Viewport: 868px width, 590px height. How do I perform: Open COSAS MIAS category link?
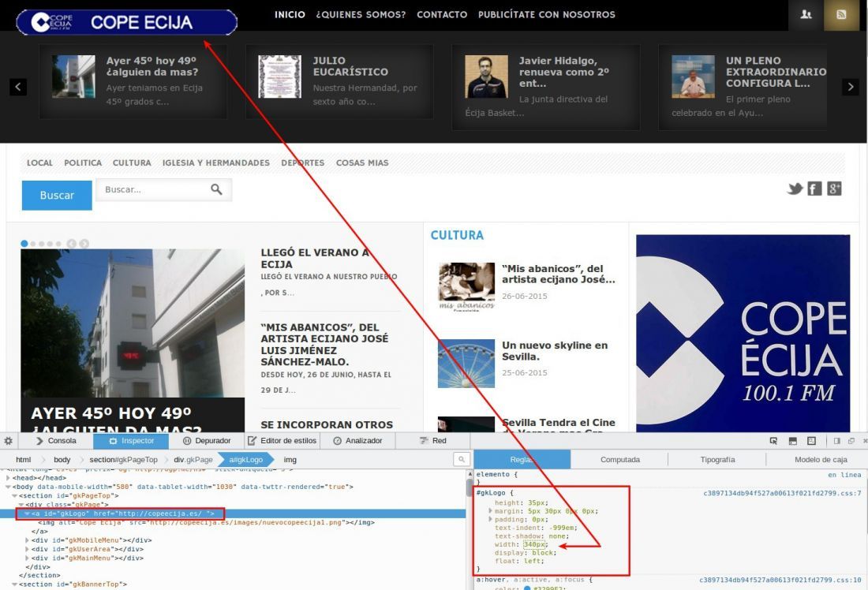pyautogui.click(x=362, y=162)
